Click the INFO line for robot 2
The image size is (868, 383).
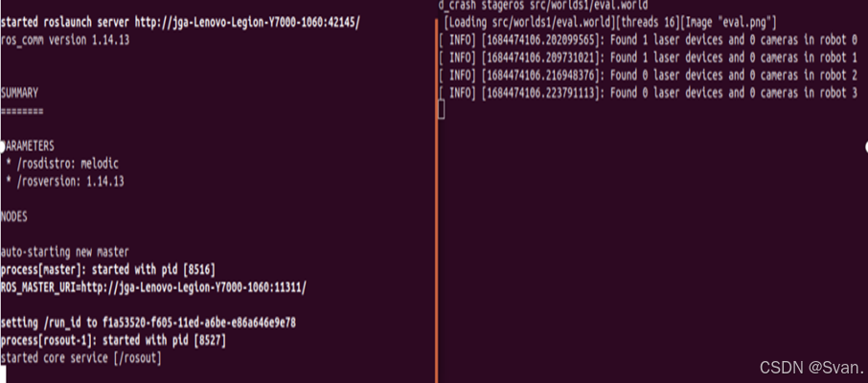[647, 75]
